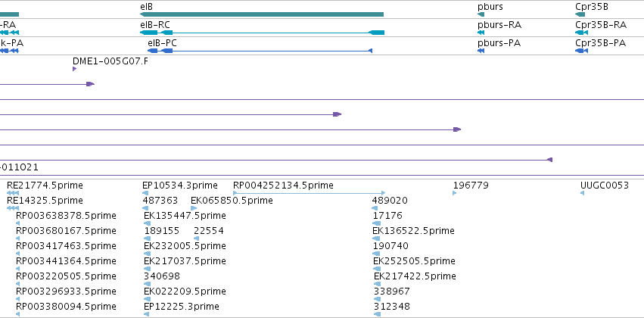Viewport: 644px width, 318px height.
Task: Click the 340698 feature label
Action: coord(162,276)
